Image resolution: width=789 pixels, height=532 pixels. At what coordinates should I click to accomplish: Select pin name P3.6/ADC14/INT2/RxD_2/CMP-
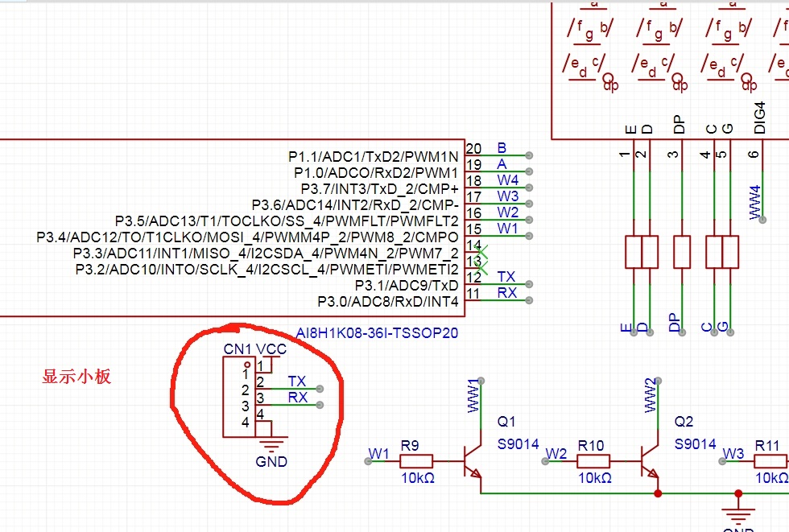[355, 205]
